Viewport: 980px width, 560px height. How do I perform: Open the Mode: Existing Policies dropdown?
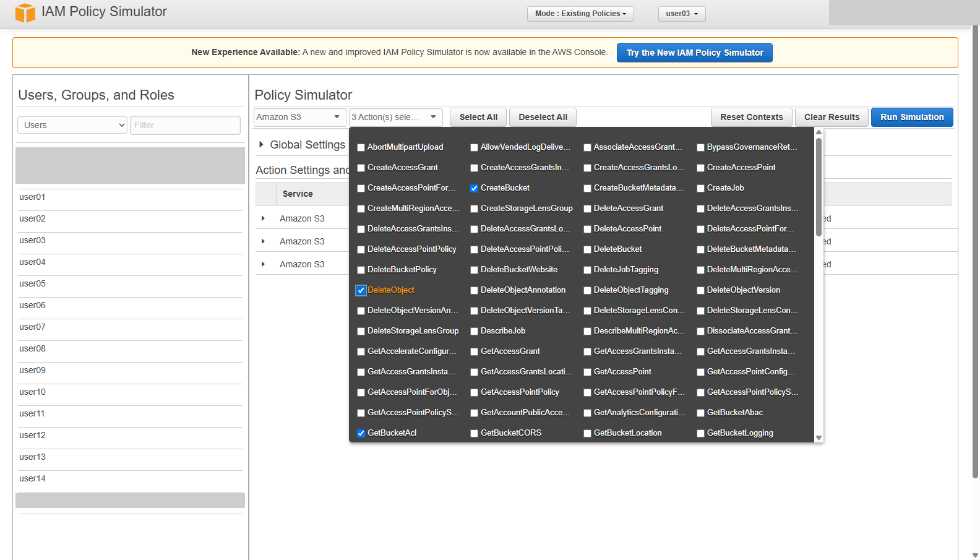pyautogui.click(x=580, y=14)
